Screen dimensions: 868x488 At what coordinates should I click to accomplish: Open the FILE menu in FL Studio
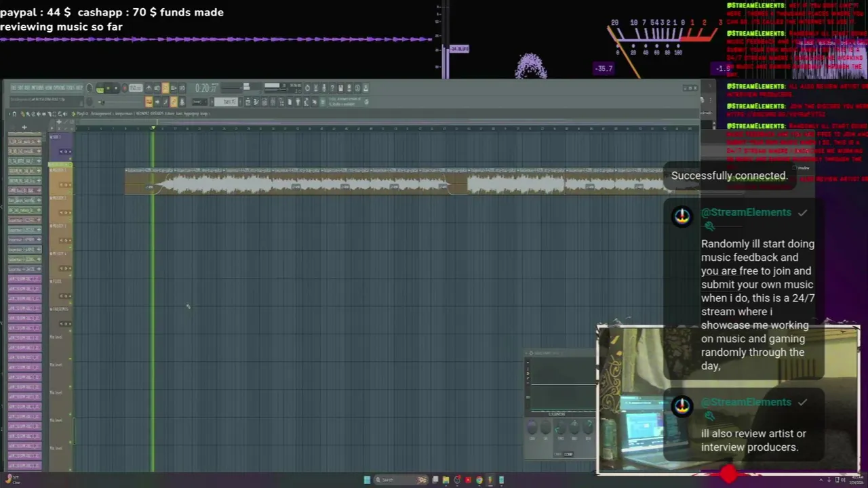click(x=13, y=87)
